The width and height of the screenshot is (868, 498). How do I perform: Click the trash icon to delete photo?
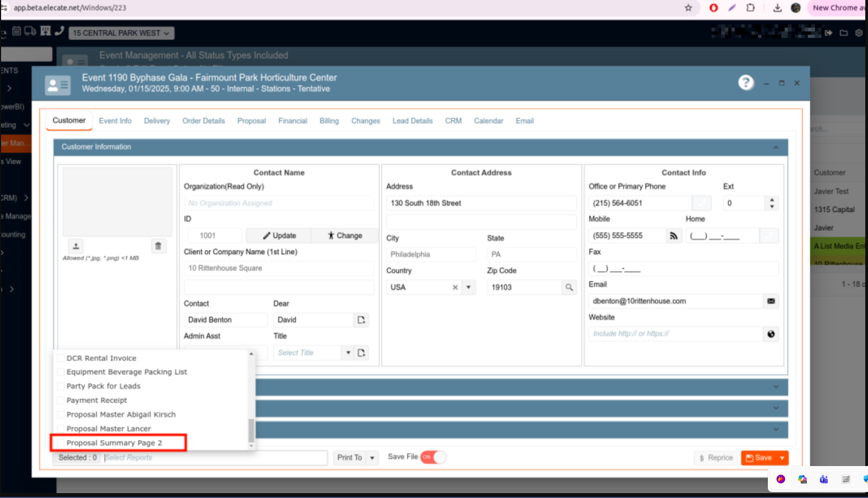coord(158,246)
